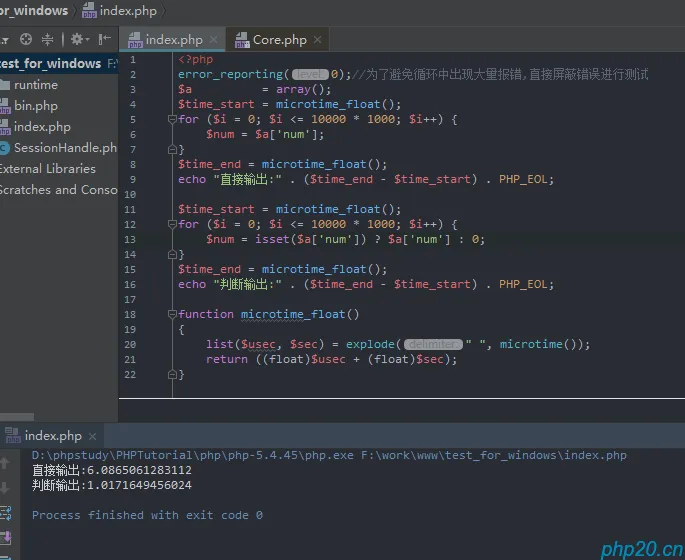Viewport: 685px width, 560px height.
Task: Click the level parameter hint on line 2
Action: 310,74
